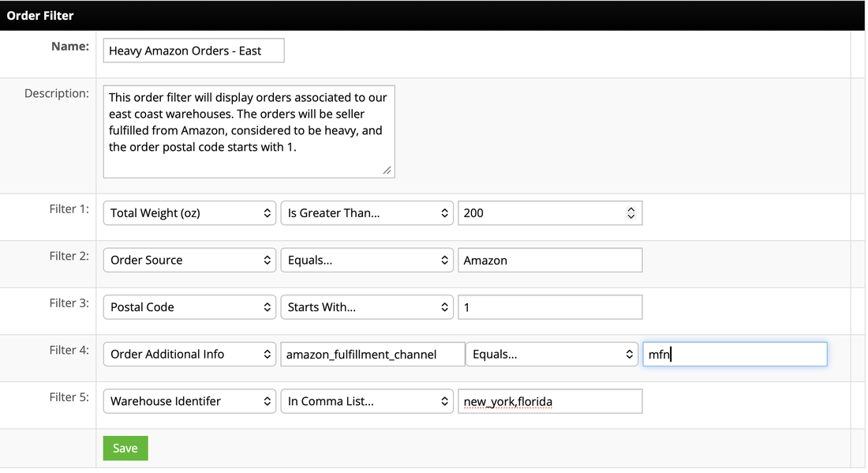Click the Filter 5: label

pyautogui.click(x=69, y=398)
